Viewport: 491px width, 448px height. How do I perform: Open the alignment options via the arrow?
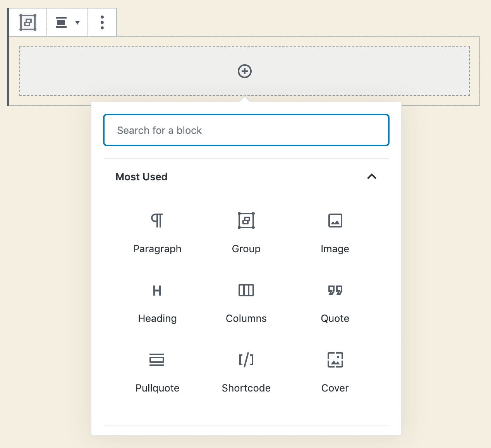click(77, 22)
